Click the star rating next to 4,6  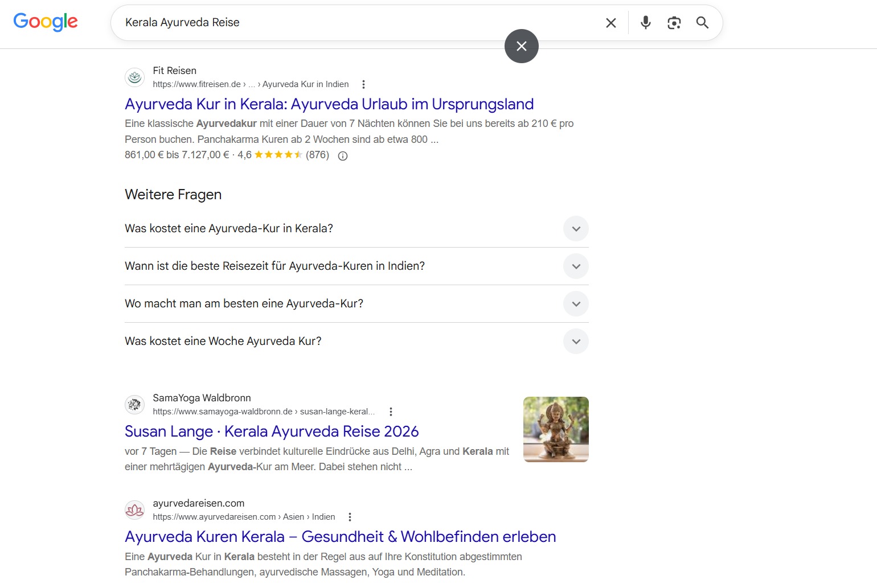[x=278, y=155]
